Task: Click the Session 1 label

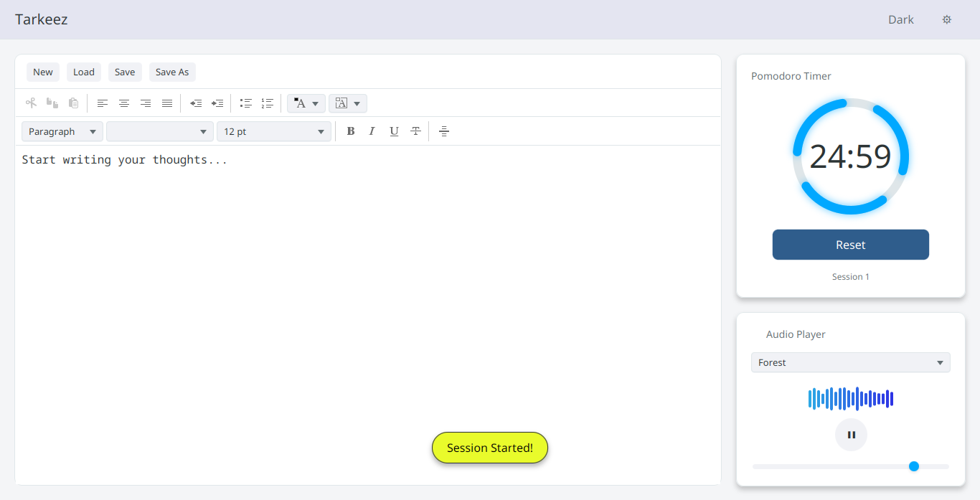Action: (x=851, y=276)
